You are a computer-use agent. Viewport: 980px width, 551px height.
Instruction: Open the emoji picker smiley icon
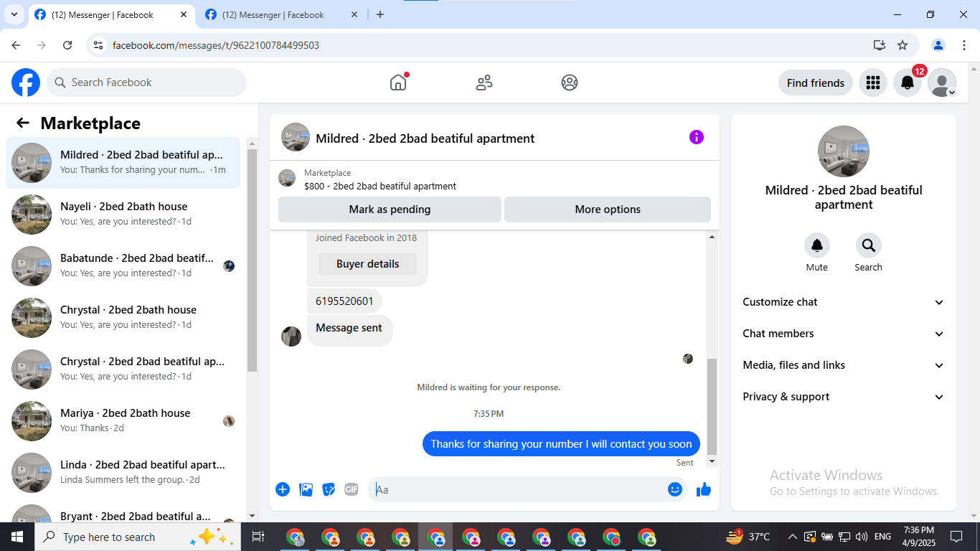point(675,489)
